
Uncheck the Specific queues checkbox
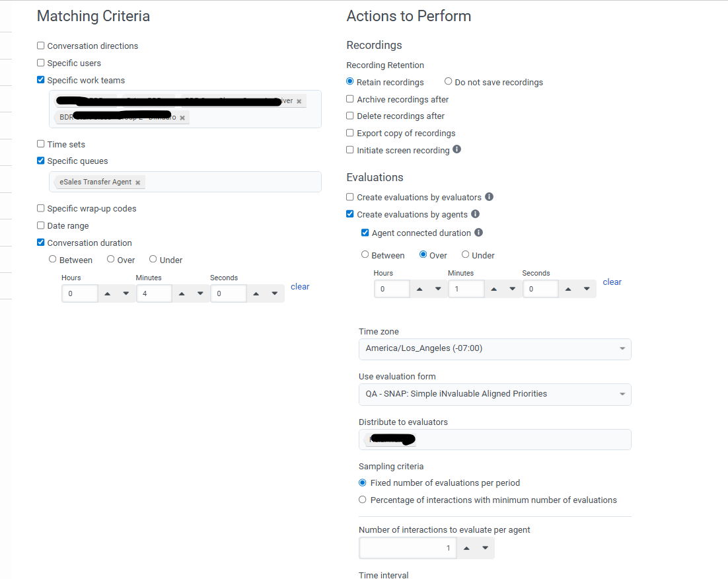point(41,161)
